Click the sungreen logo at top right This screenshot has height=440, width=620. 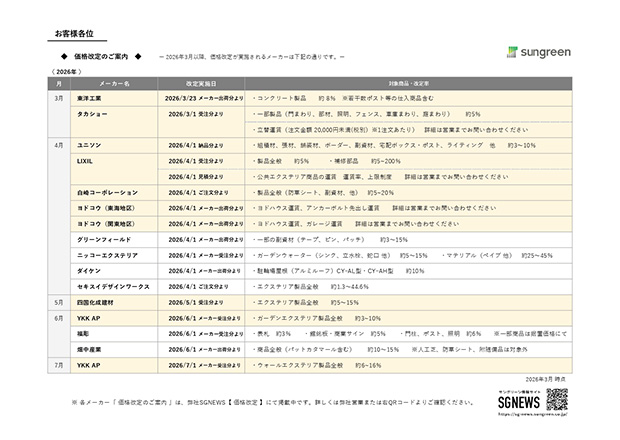click(539, 52)
